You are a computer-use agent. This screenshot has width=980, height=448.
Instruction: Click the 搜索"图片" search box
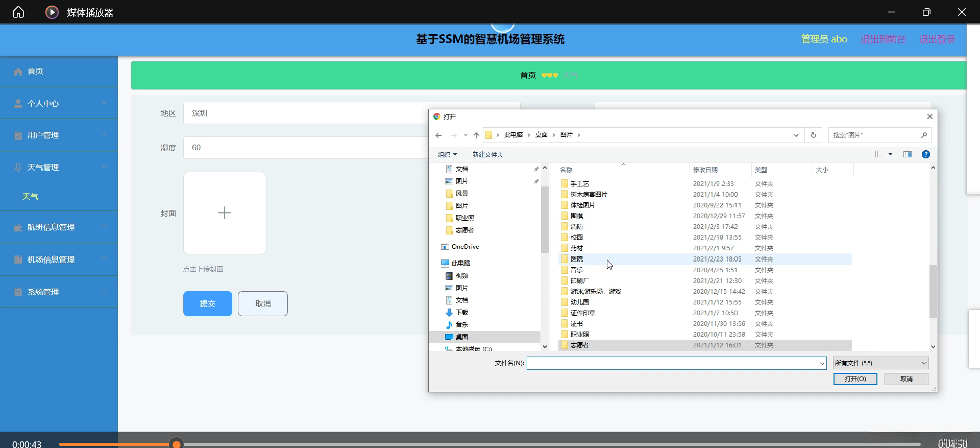point(879,135)
